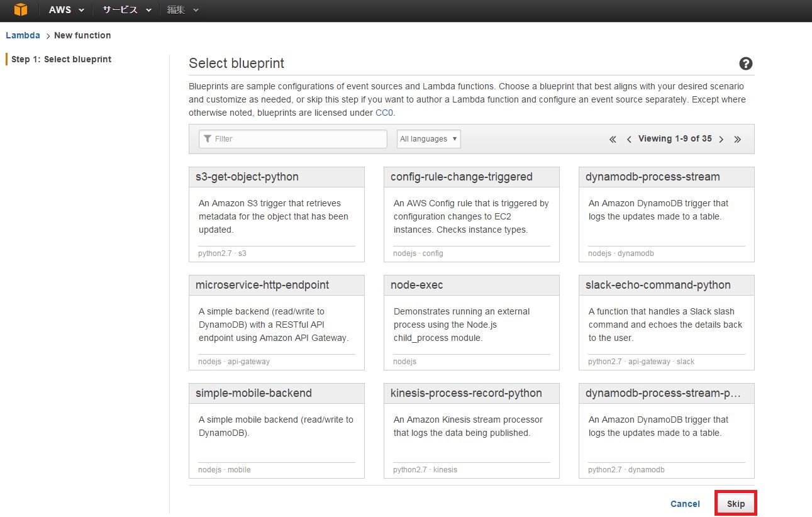
Task: Go to next blueprints page arrow
Action: point(721,140)
